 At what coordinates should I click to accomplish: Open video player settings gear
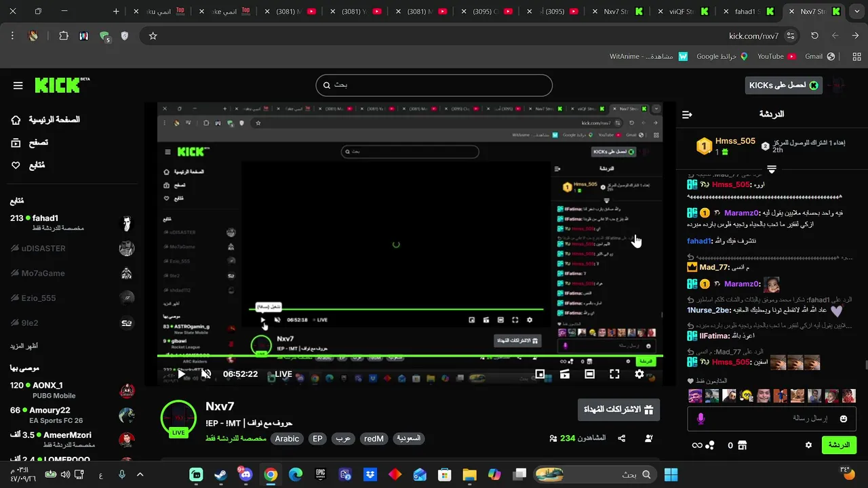(x=639, y=373)
